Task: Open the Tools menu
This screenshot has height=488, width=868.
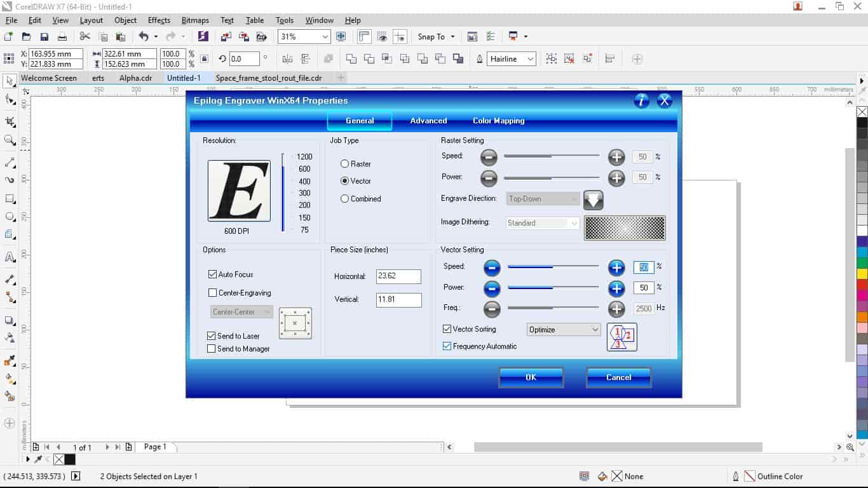Action: click(285, 20)
